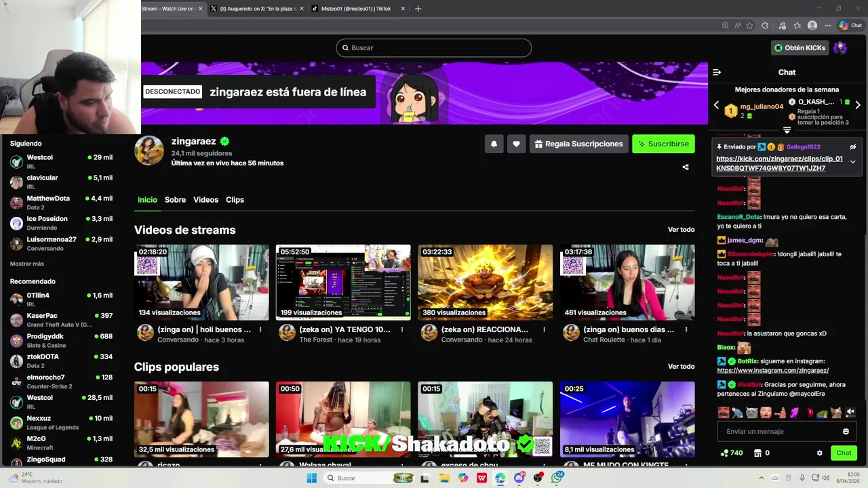Click the share icon below Suscribirse
This screenshot has width=868, height=488.
pyautogui.click(x=685, y=167)
